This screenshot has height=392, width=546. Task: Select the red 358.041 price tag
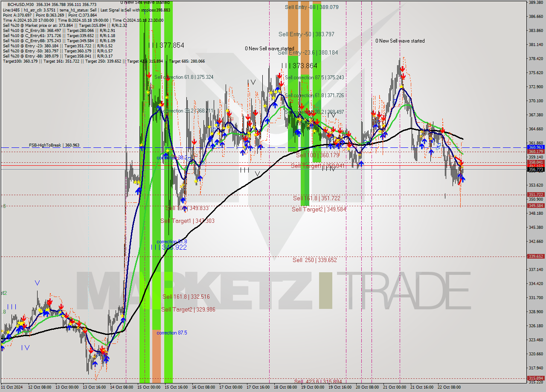(x=536, y=162)
